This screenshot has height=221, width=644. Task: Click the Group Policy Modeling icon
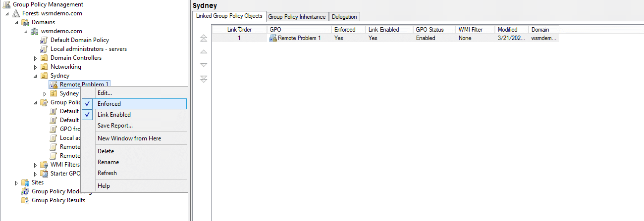coord(25,191)
